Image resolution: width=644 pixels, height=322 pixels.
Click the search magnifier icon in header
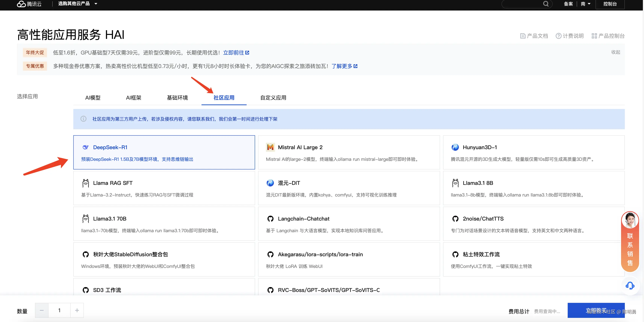tap(546, 4)
